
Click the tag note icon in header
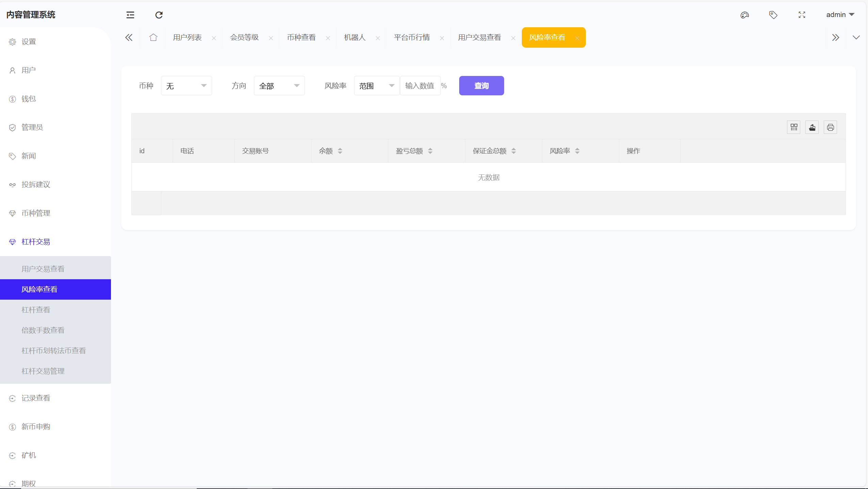pos(773,15)
